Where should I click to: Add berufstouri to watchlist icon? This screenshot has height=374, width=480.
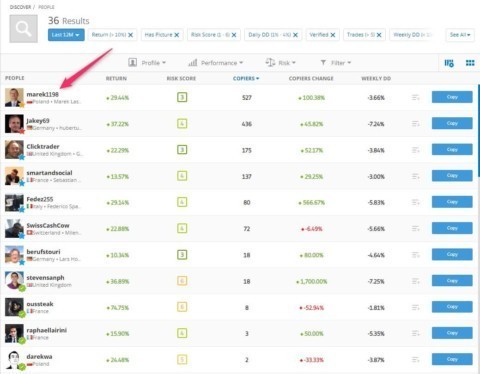click(415, 255)
